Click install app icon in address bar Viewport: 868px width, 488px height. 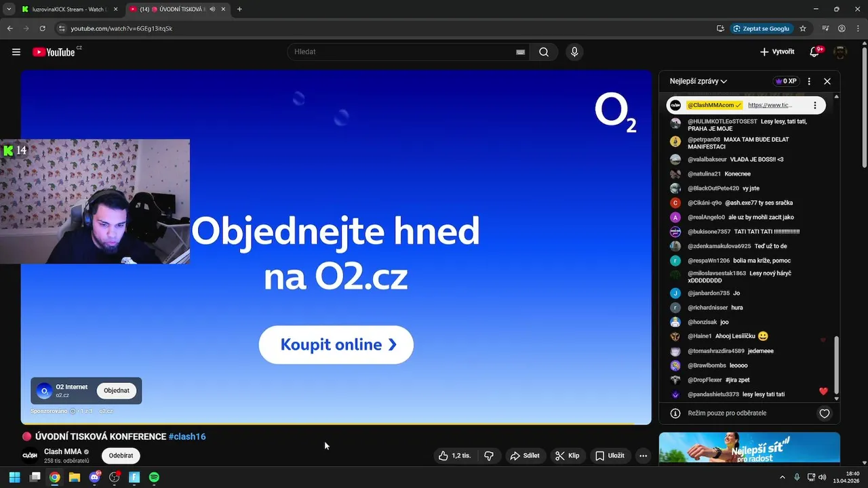click(x=720, y=28)
